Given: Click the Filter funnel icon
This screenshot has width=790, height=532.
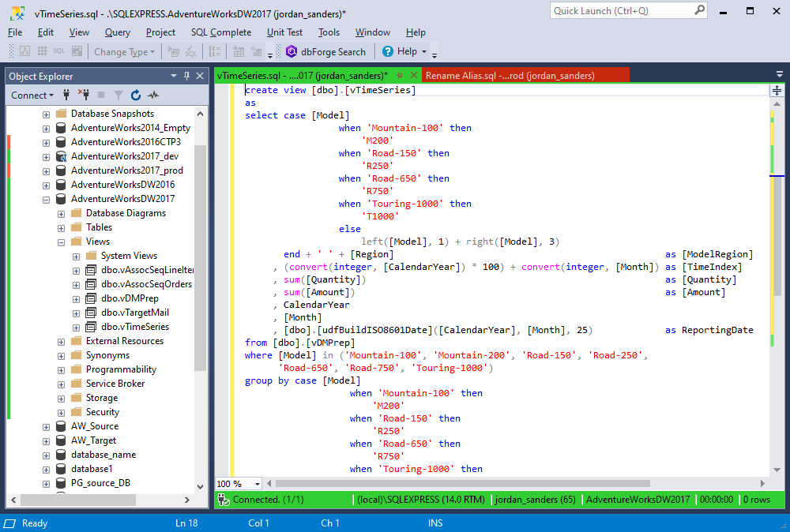Looking at the screenshot, I should pyautogui.click(x=118, y=96).
